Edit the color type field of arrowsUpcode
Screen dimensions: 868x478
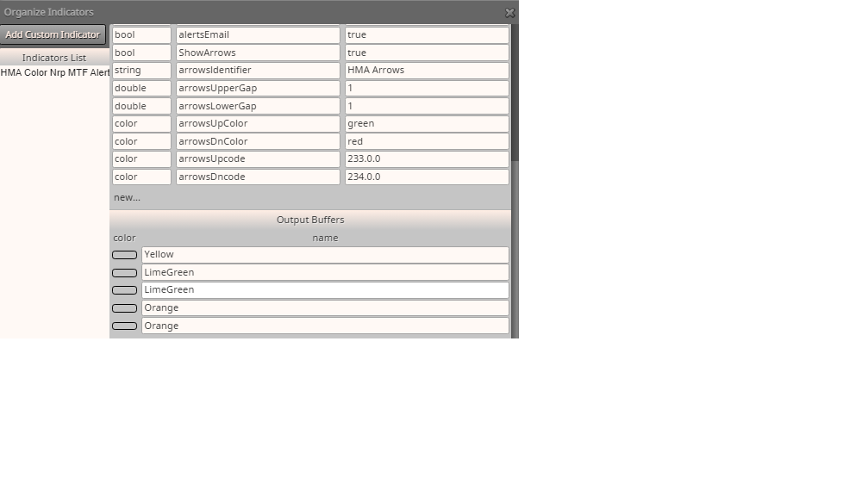141,158
